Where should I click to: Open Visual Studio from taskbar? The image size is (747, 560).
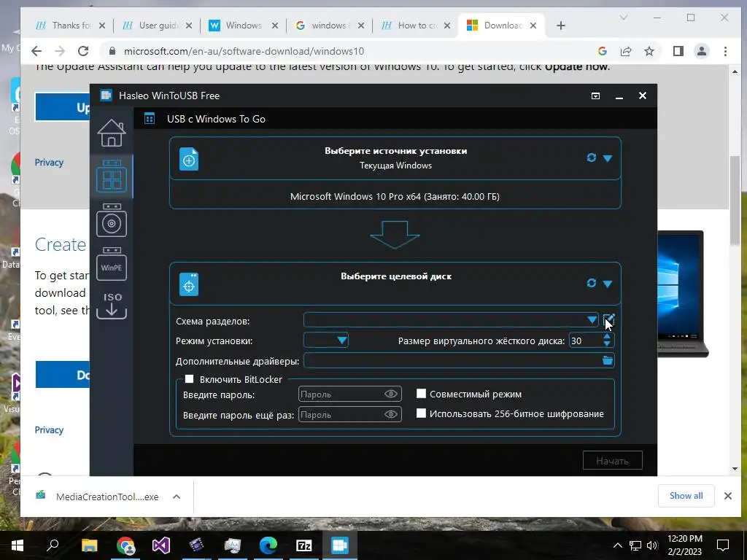(161, 545)
